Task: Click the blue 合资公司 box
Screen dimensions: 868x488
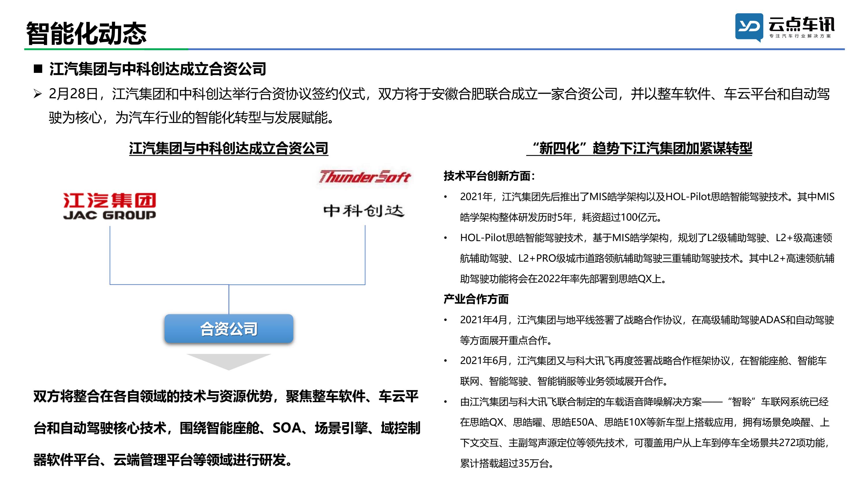Action: (229, 329)
